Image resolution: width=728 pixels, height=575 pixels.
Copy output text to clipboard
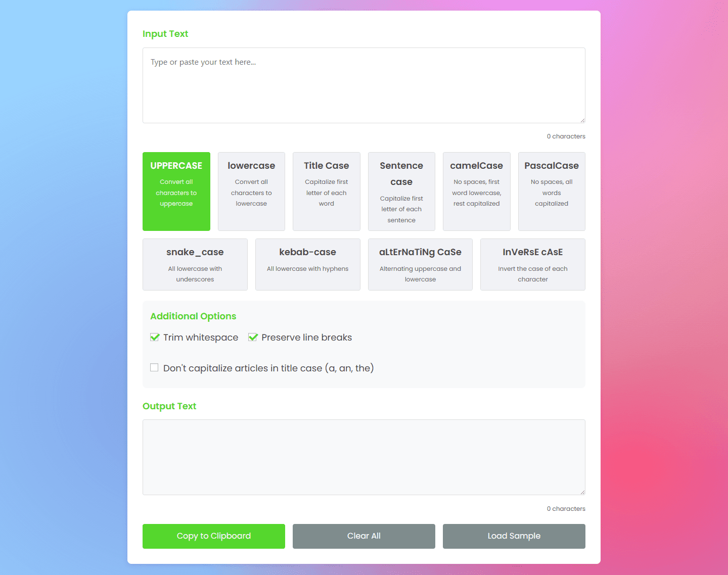(x=213, y=536)
